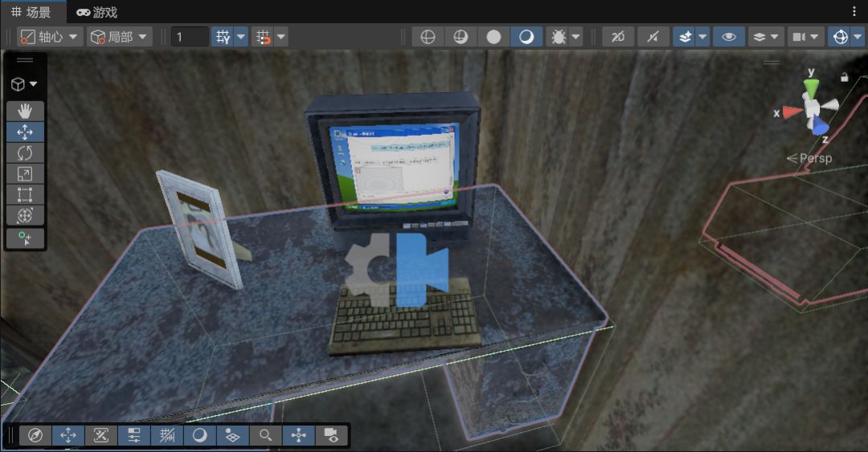Click the green Y axis cone of the orientation gizmo
This screenshot has height=452, width=868.
[811, 88]
